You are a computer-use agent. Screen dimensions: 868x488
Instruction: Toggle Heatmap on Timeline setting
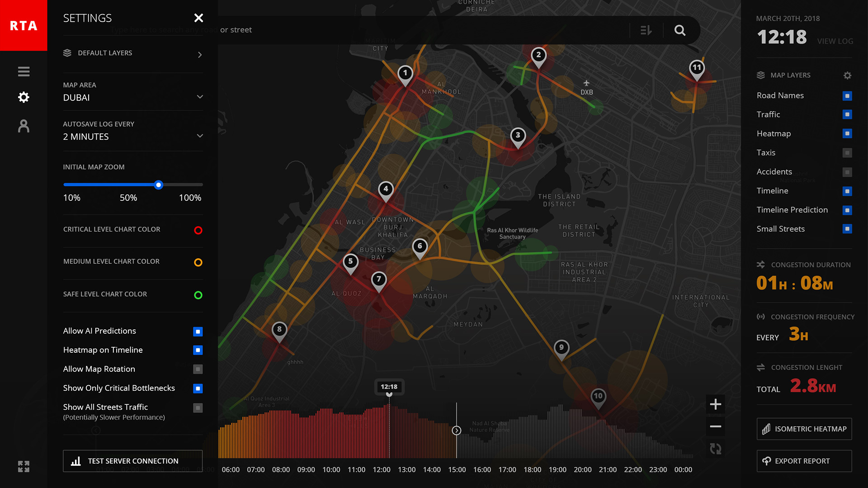pos(198,351)
